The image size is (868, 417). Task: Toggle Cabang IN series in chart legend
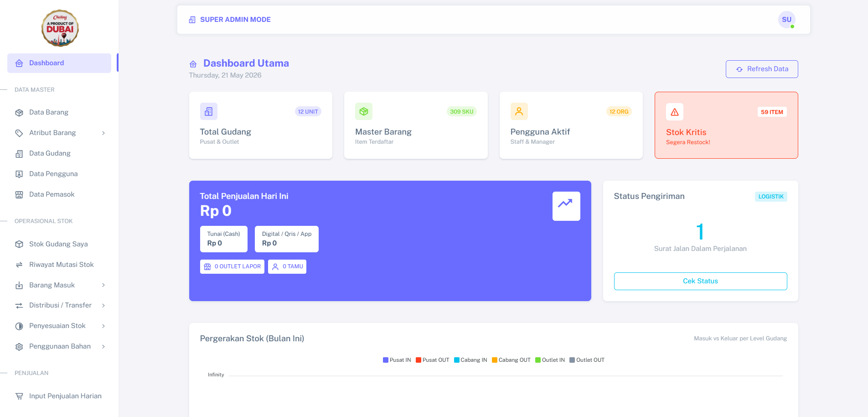click(x=470, y=360)
